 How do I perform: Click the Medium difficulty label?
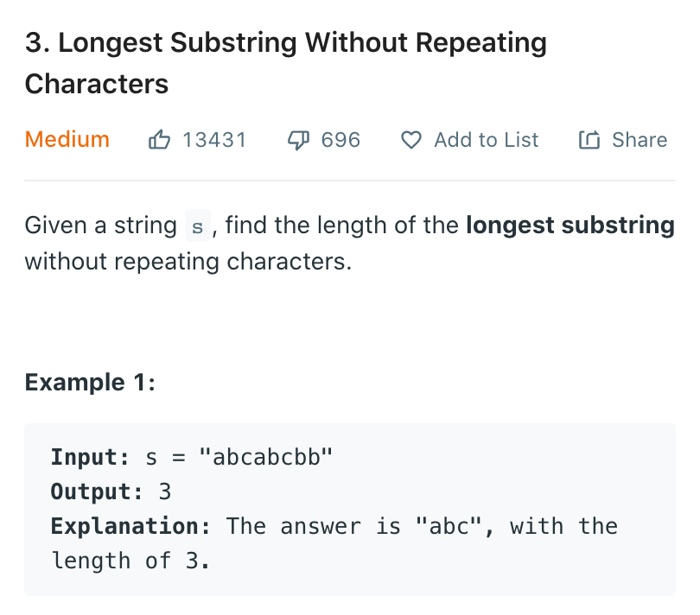[x=67, y=140]
